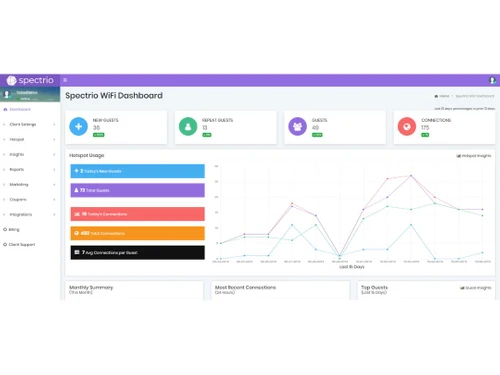Click the black Avg Connections per Guest bar

[137, 252]
